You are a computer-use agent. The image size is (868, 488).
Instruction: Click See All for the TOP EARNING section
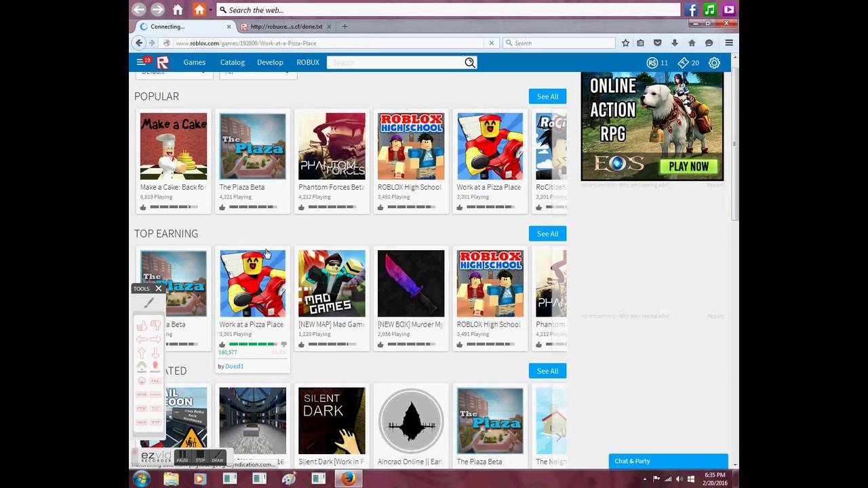[547, 234]
